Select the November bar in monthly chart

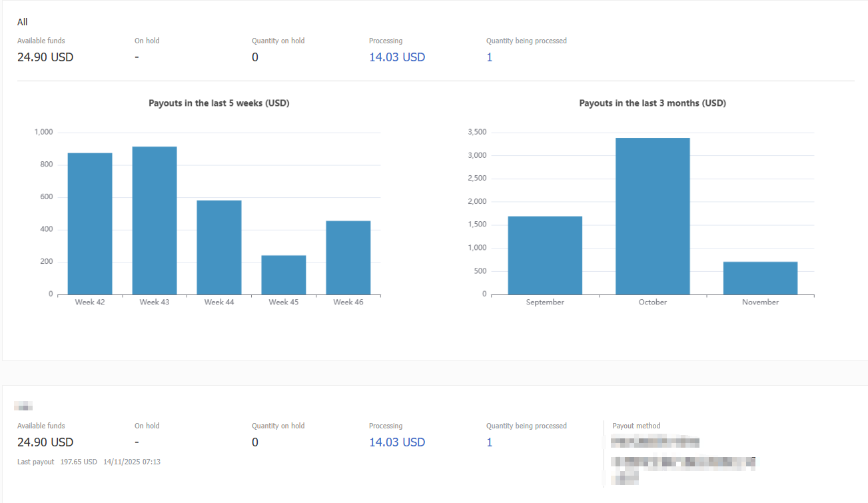(760, 278)
